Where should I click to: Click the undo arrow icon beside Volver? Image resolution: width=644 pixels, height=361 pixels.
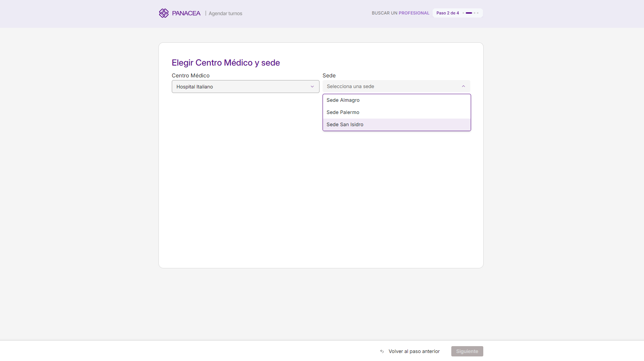[382, 351]
